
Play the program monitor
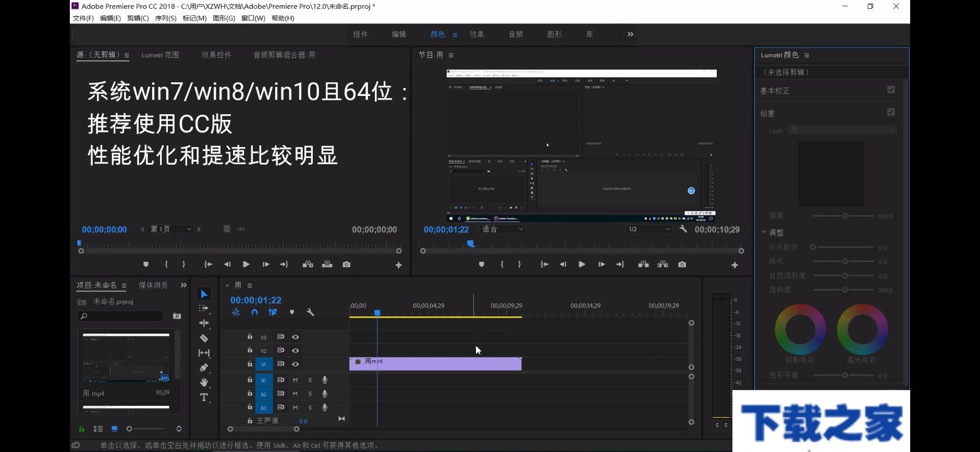pyautogui.click(x=582, y=264)
